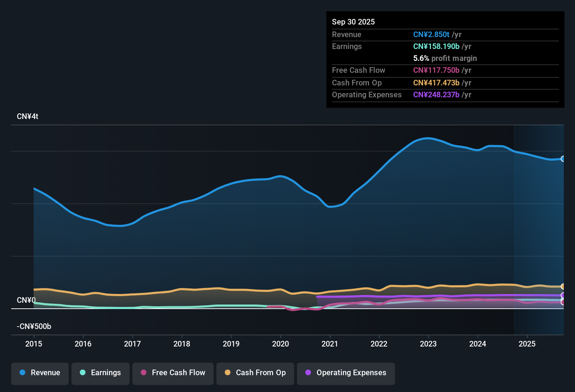The height and width of the screenshot is (392, 575).
Task: Click the orange Cash From Op legend dot
Action: click(x=228, y=373)
